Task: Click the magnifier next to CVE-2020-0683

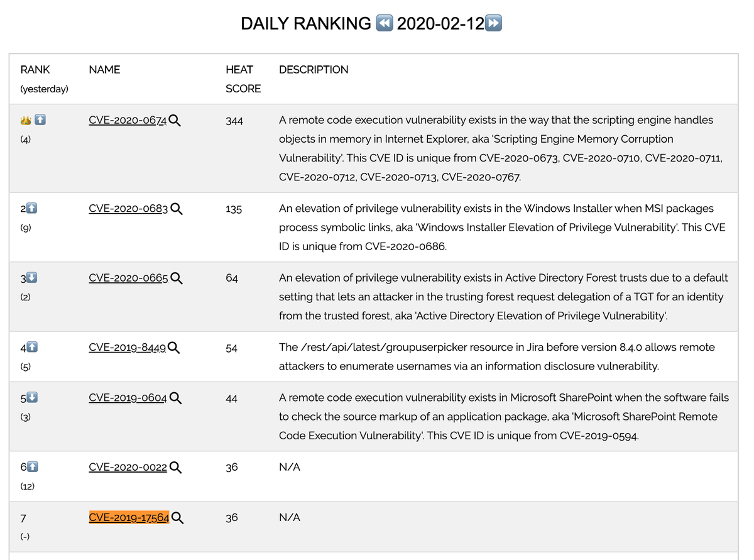Action: coord(177,209)
